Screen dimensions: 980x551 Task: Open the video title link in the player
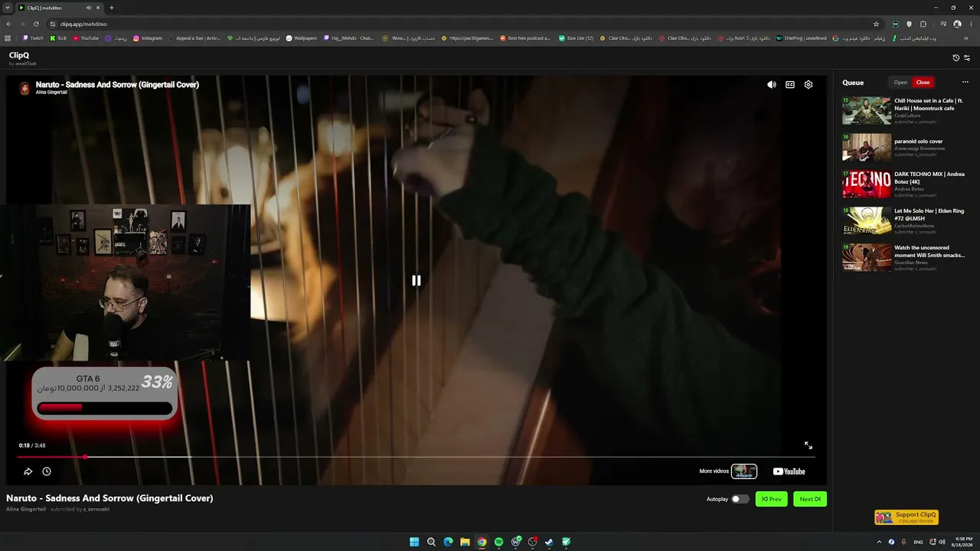coord(117,85)
